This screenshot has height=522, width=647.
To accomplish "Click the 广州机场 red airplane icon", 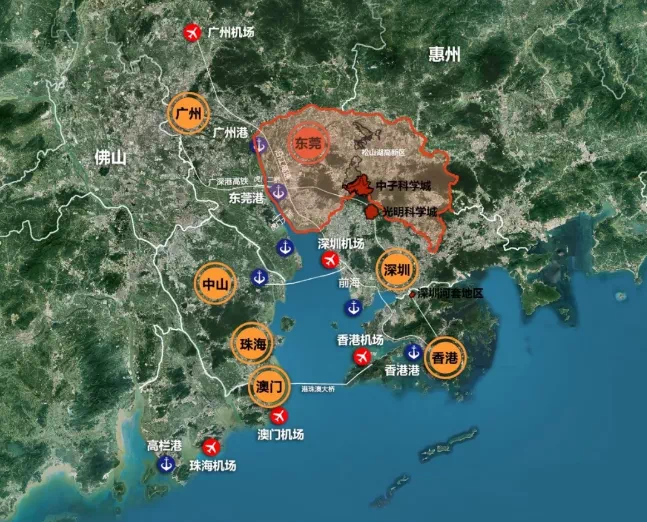I will click(x=192, y=32).
